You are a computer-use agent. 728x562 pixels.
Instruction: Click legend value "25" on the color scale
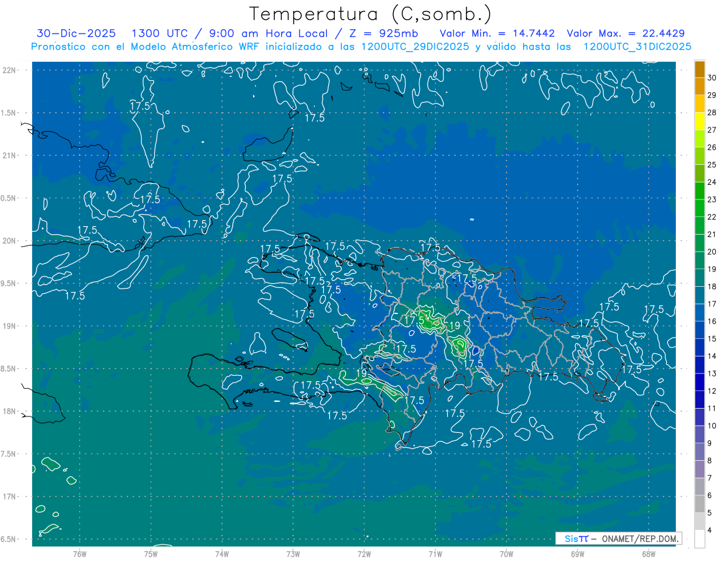(712, 164)
